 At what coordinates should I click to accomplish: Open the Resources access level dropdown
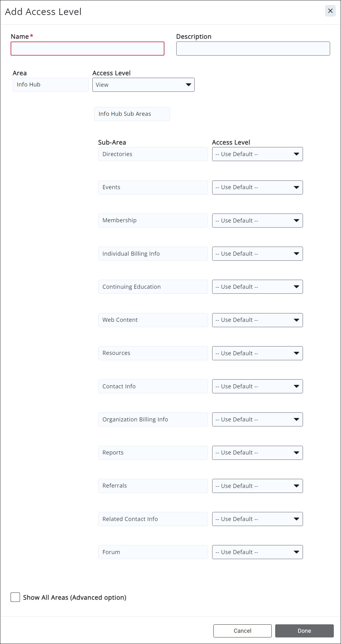(257, 353)
